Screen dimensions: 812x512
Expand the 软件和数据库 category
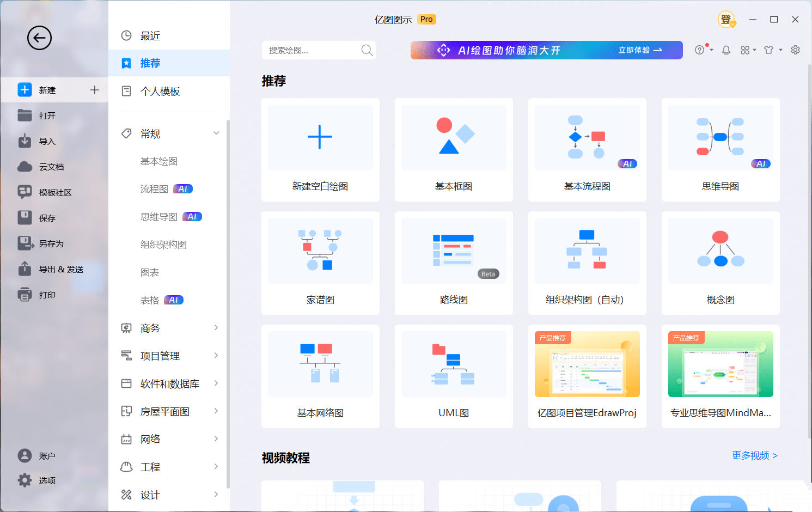(216, 383)
